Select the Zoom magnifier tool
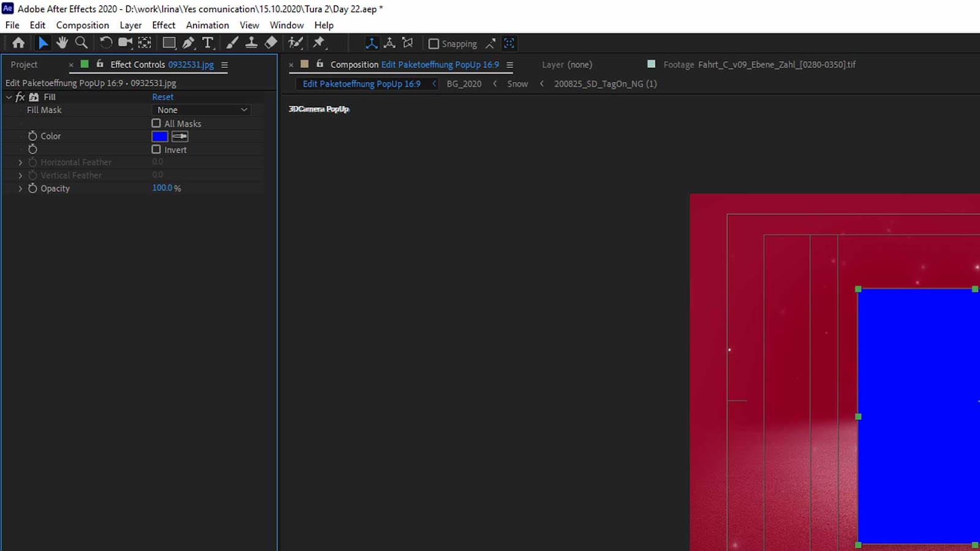This screenshot has width=980, height=551. pos(81,43)
